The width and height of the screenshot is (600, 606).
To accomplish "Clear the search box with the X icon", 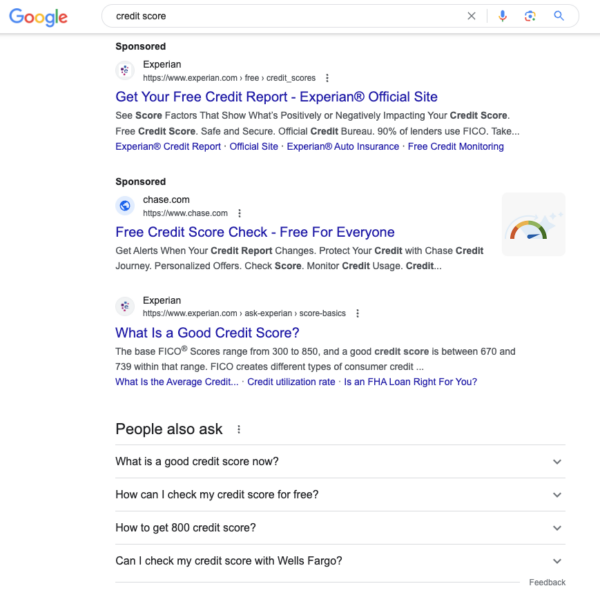I will pyautogui.click(x=471, y=16).
